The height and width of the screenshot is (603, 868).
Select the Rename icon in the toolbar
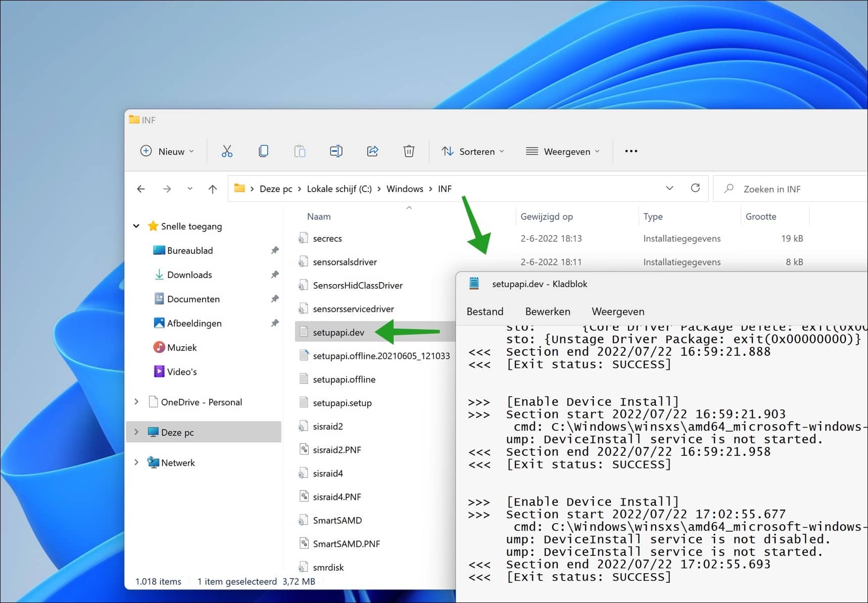(335, 151)
